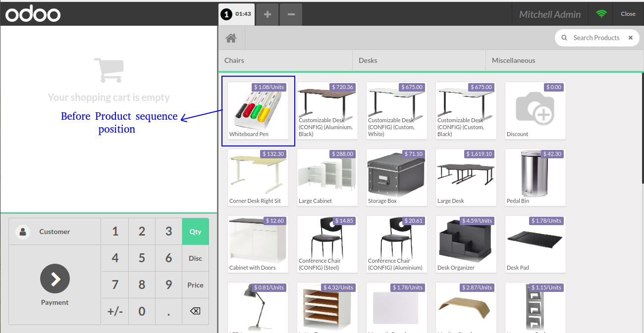Select order 1 tab

coord(236,14)
